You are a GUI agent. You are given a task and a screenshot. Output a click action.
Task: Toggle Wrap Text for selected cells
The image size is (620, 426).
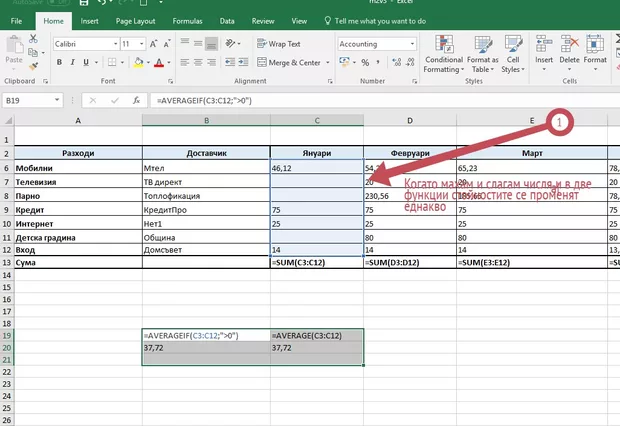278,44
